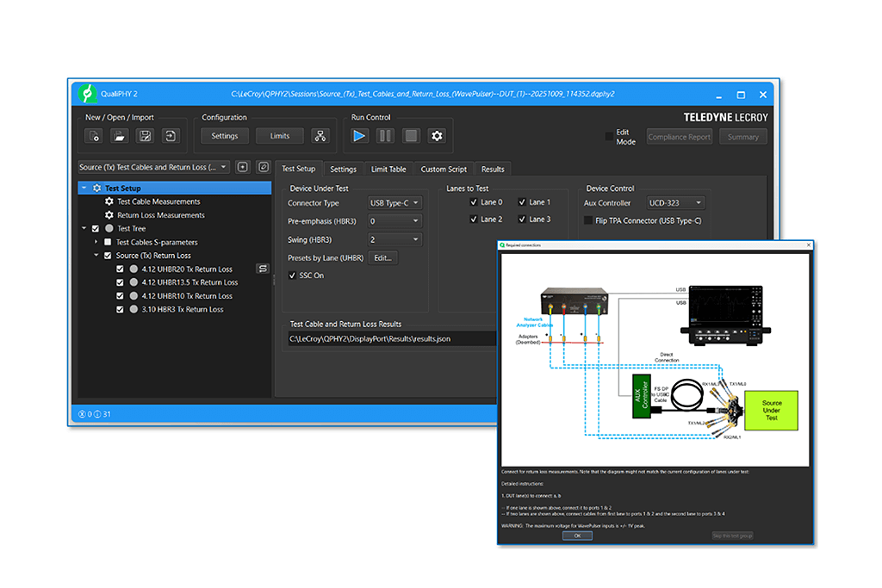
Task: Click the Save session disk icon
Action: pyautogui.click(x=146, y=136)
